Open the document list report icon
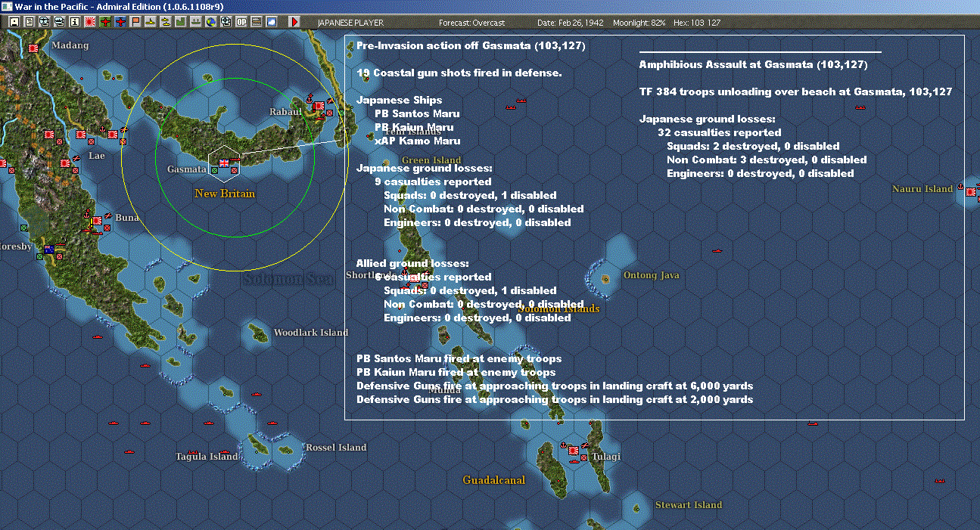Image resolution: width=980 pixels, height=530 pixels. (30, 22)
